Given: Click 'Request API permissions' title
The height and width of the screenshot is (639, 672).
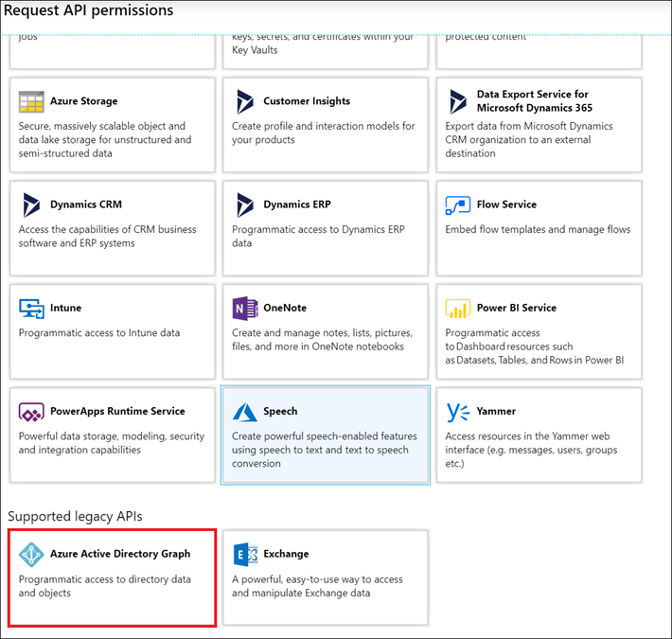Looking at the screenshot, I should (x=89, y=10).
